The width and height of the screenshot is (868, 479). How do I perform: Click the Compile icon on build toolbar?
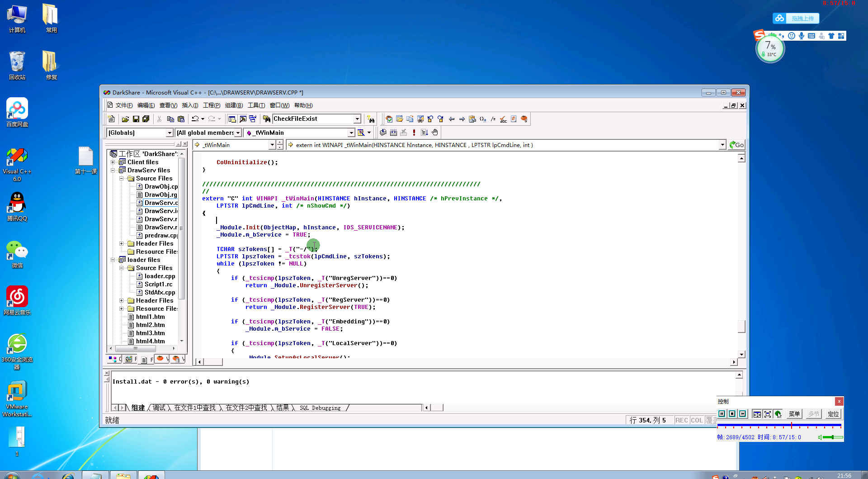(x=383, y=133)
